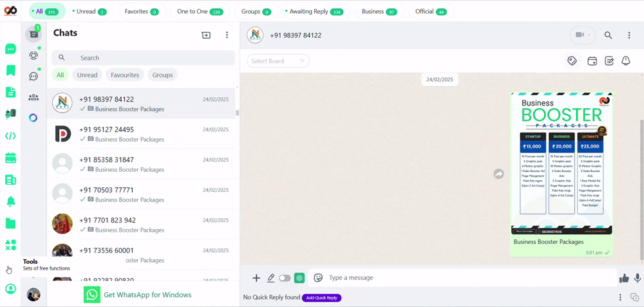Image resolution: width=644 pixels, height=307 pixels.
Task: Click the Get WhatsApp for Windows link
Action: (138, 295)
